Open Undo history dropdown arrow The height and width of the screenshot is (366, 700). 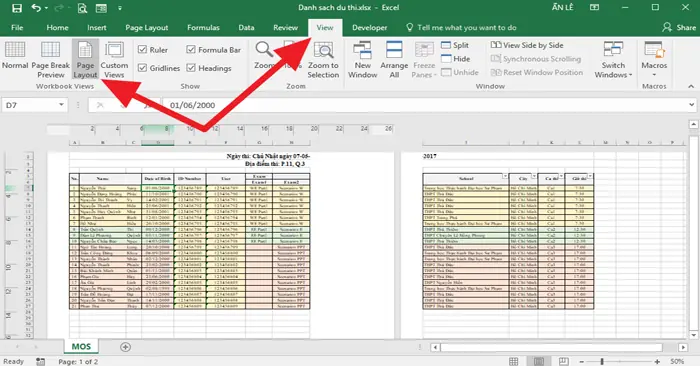46,8
